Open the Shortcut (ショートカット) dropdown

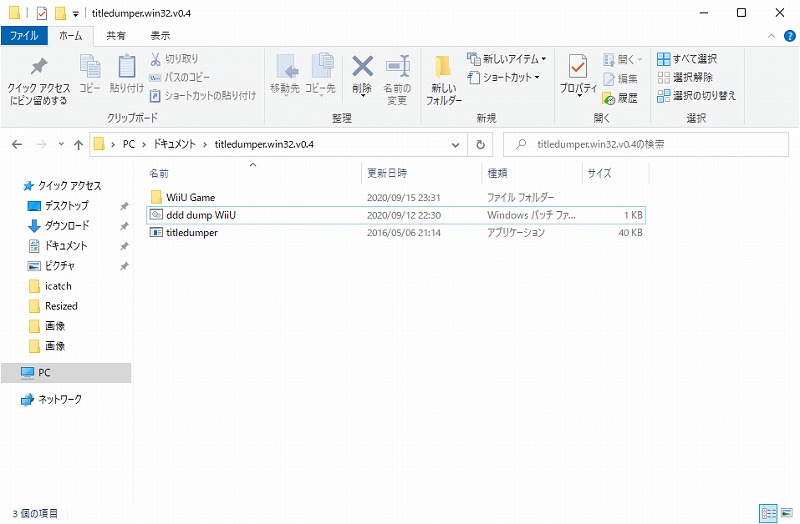pyautogui.click(x=504, y=77)
